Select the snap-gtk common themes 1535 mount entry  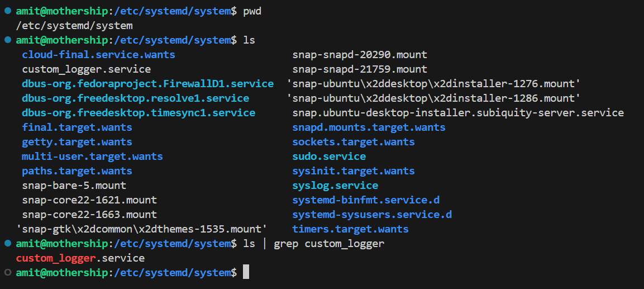pos(142,229)
